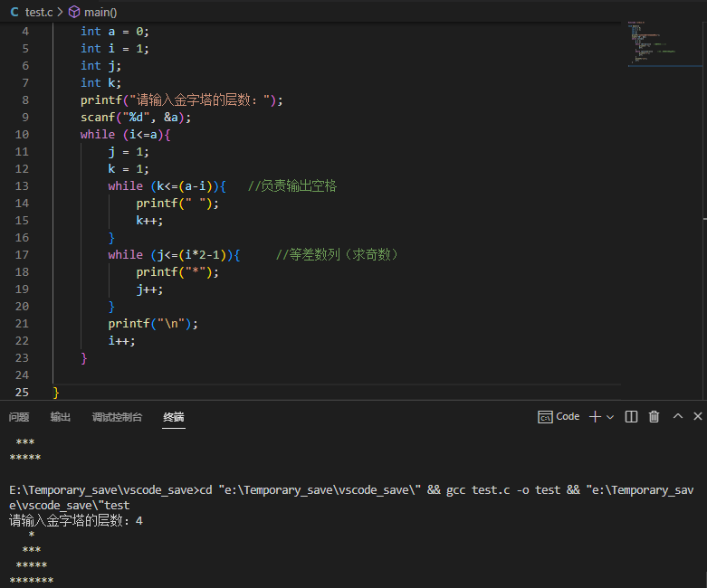This screenshot has width=707, height=588.
Task: Click the Code terminal profile label
Action: coord(568,416)
